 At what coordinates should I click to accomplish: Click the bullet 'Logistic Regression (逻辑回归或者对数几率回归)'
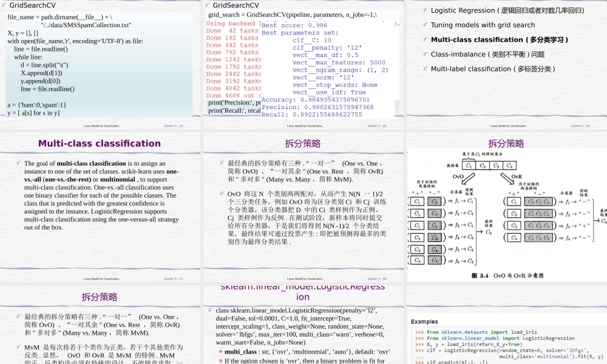tap(507, 10)
